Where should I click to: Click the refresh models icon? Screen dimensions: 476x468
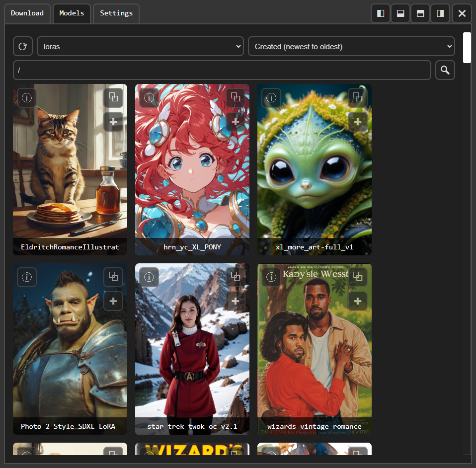pyautogui.click(x=23, y=46)
